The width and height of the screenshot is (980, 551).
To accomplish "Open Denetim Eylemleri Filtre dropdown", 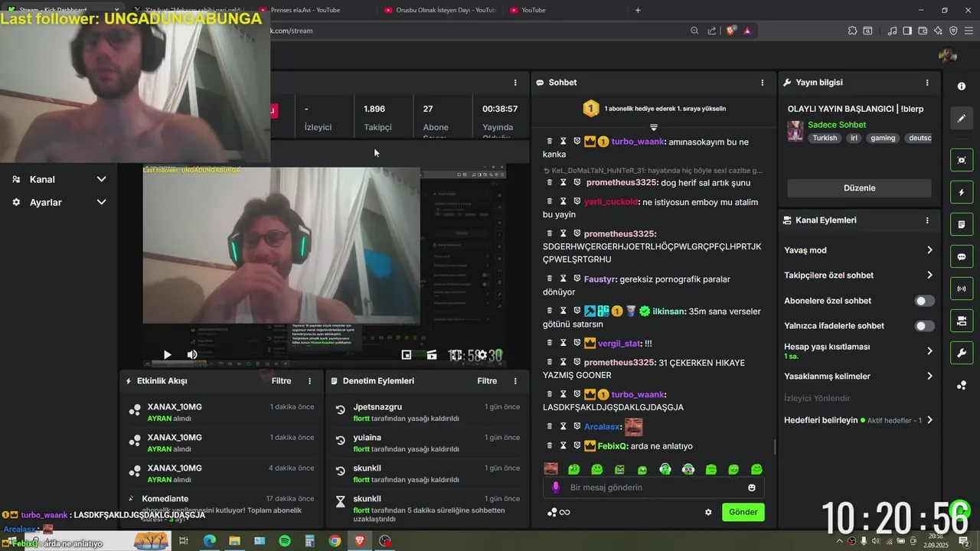I will (487, 381).
